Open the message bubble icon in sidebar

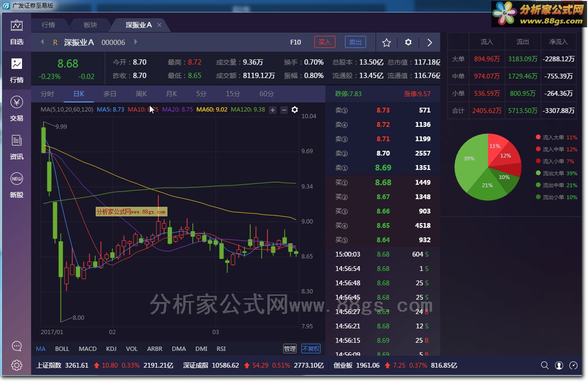pyautogui.click(x=17, y=346)
